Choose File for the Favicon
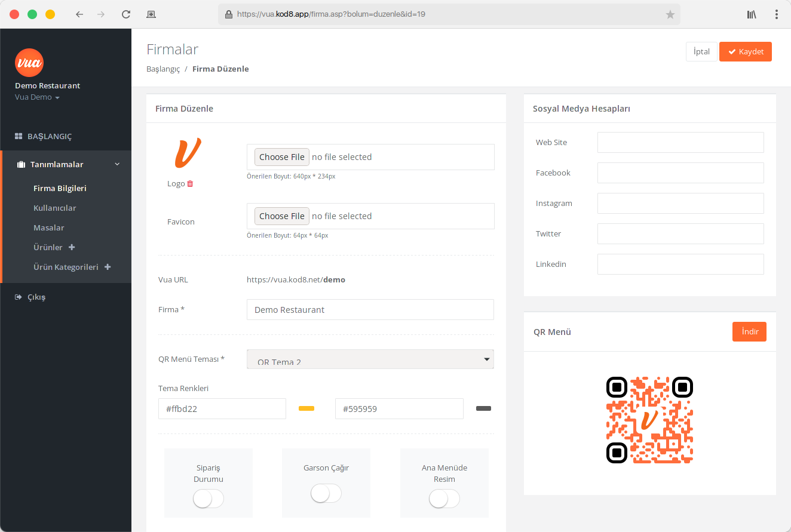Screen dimensions: 791x532 tap(282, 216)
